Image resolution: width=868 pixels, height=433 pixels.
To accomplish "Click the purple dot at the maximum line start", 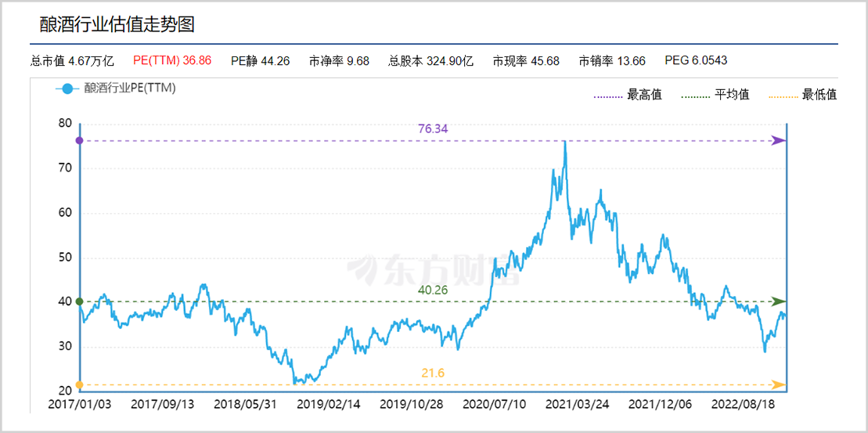I will pos(79,140).
